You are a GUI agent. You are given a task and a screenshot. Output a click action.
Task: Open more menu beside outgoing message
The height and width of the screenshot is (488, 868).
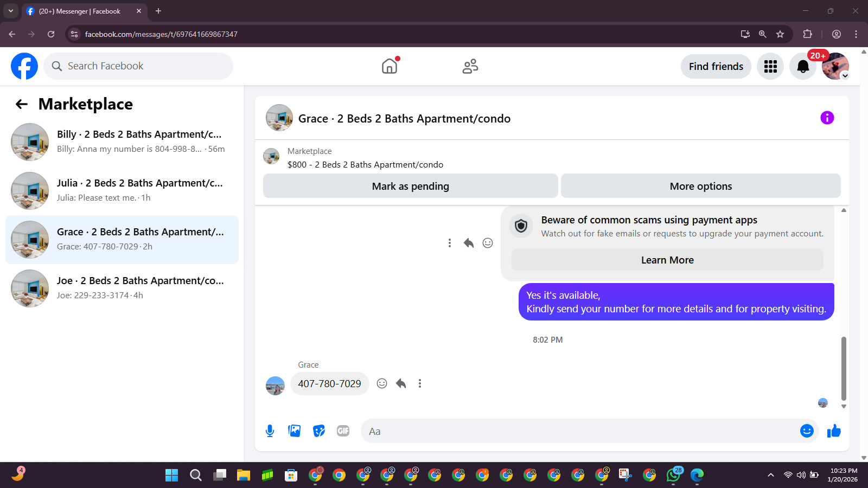pyautogui.click(x=449, y=243)
